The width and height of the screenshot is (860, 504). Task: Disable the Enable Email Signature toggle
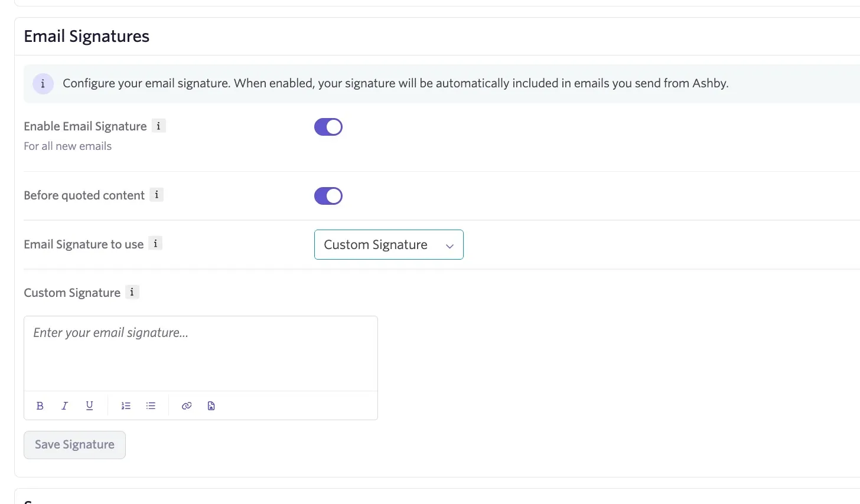coord(328,127)
